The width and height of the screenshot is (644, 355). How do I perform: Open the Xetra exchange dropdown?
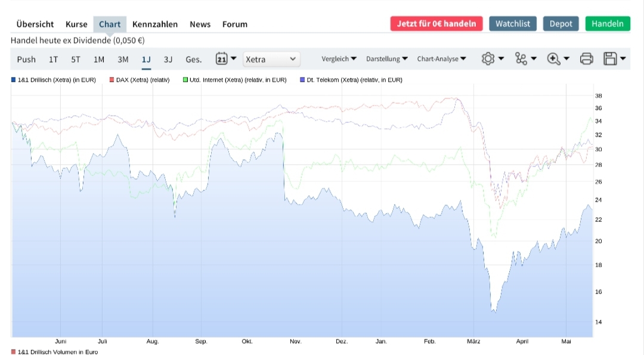coord(271,59)
